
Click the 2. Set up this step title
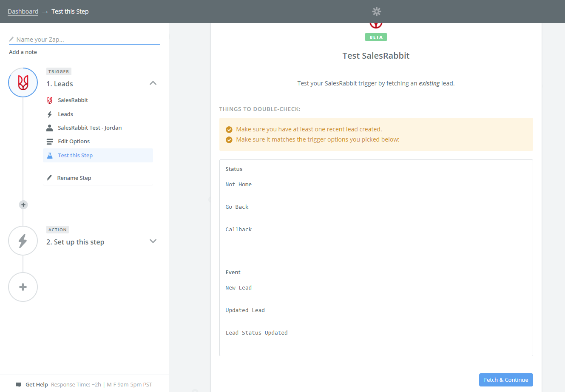(x=75, y=242)
